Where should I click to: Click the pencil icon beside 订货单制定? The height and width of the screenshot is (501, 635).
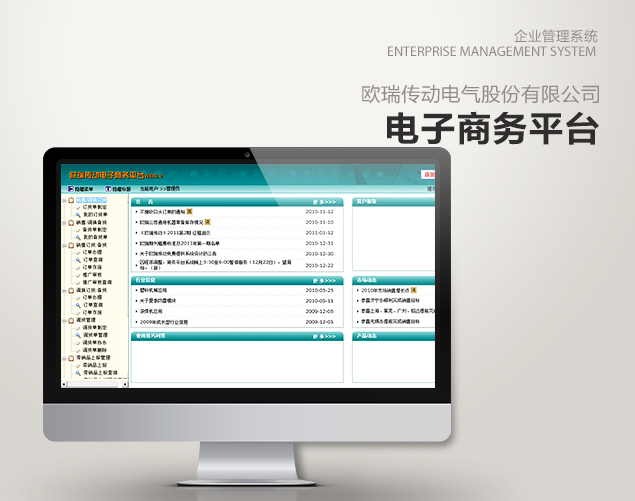point(78,207)
